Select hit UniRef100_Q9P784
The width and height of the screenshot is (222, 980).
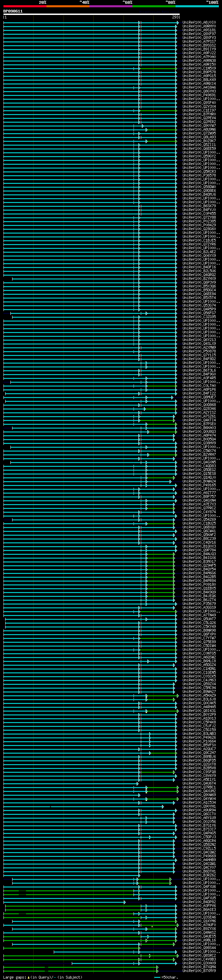(x=199, y=550)
